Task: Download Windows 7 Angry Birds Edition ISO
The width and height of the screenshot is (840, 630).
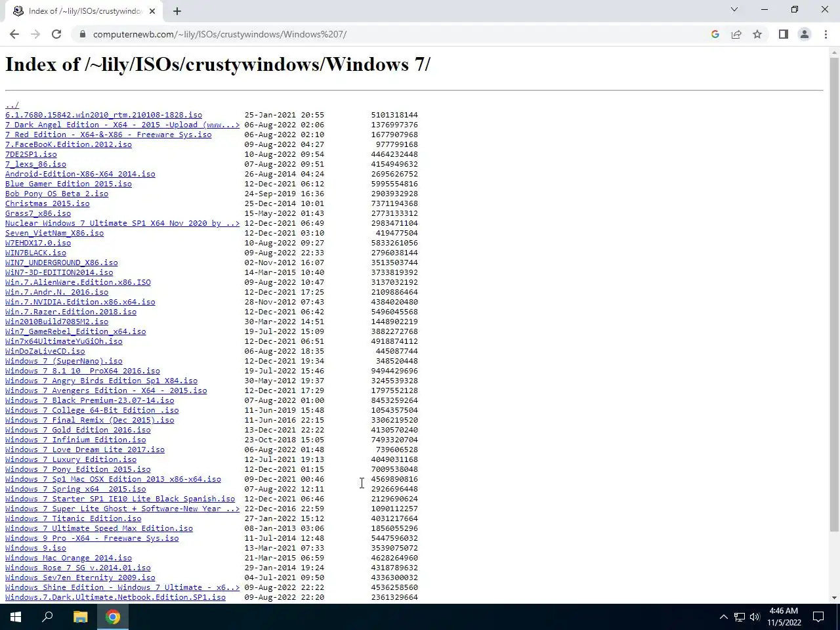Action: pos(101,381)
